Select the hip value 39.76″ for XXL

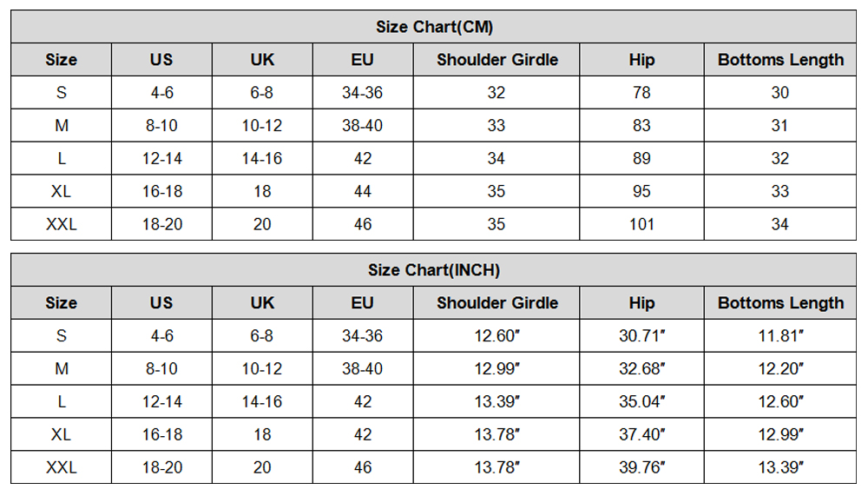coord(641,467)
